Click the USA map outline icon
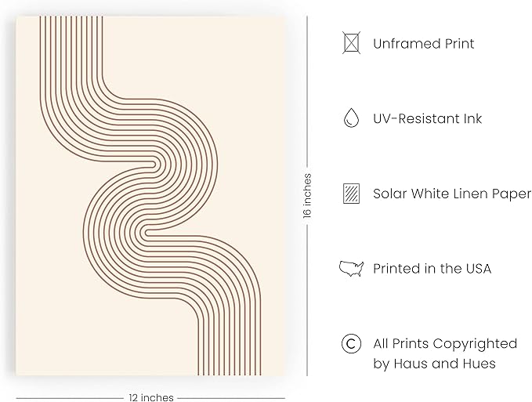The width and height of the screenshot is (532, 402). click(350, 268)
